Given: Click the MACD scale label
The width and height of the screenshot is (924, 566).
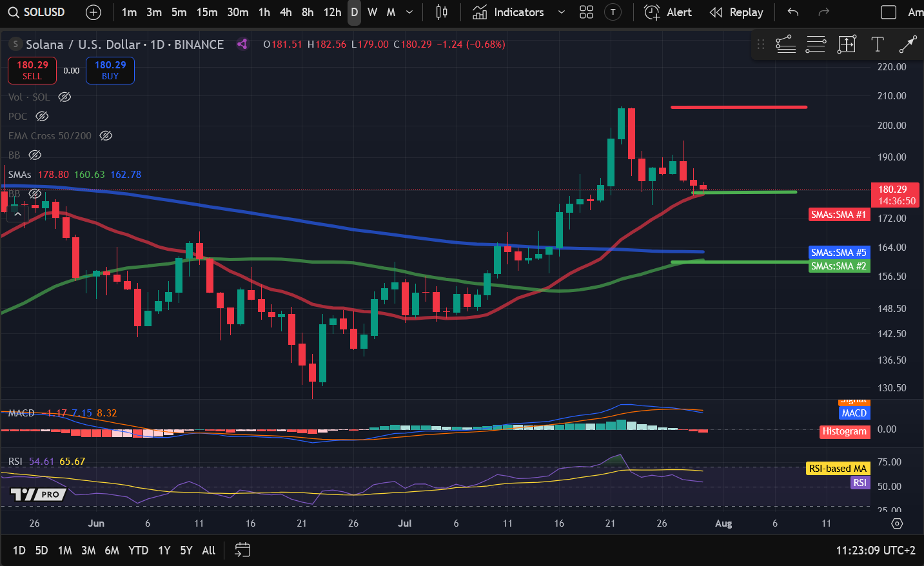Looking at the screenshot, I should [854, 413].
